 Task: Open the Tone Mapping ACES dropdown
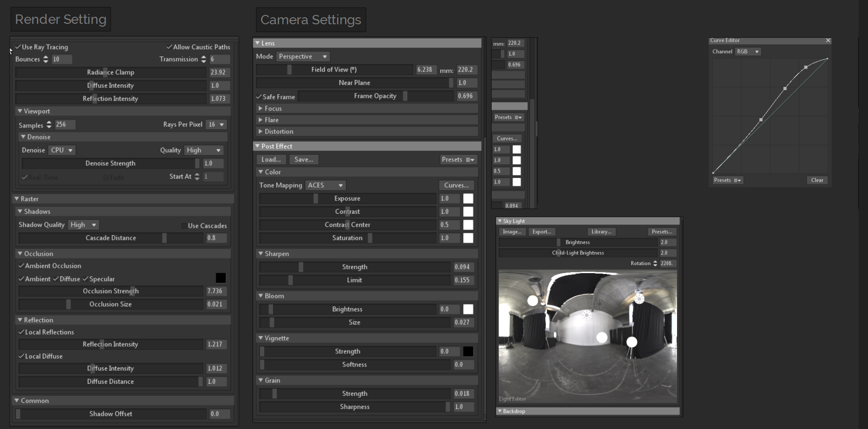[x=325, y=185]
